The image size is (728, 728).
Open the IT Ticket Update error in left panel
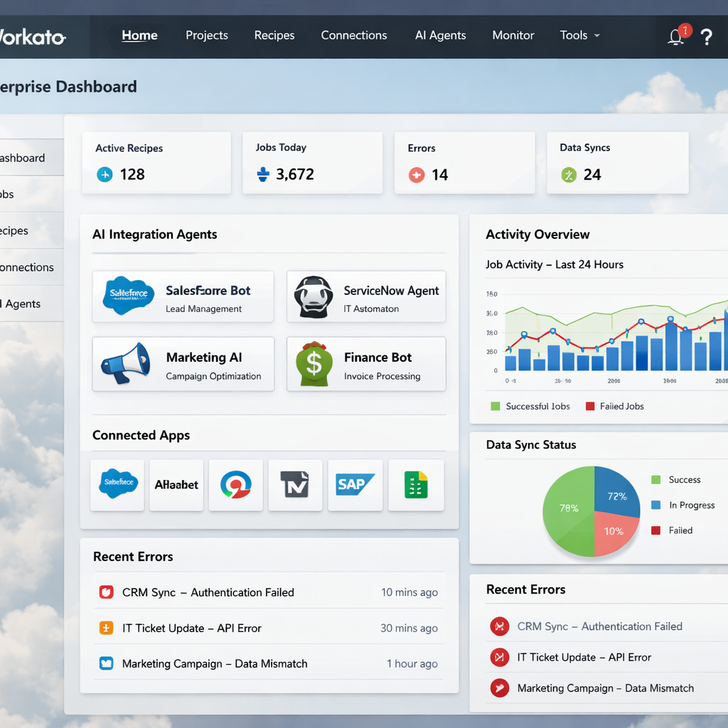[268, 628]
